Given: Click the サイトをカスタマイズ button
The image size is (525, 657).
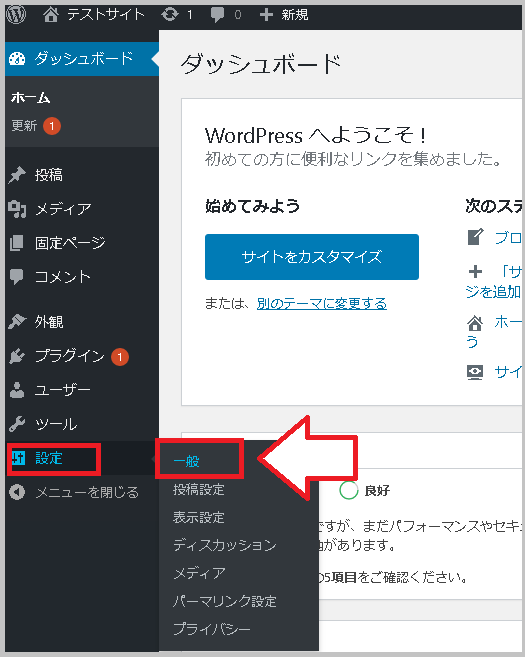Looking at the screenshot, I should (x=312, y=257).
